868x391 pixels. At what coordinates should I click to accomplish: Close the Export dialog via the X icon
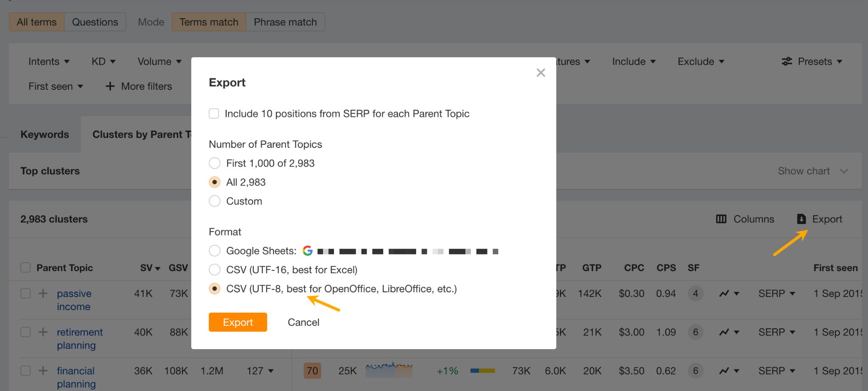540,72
